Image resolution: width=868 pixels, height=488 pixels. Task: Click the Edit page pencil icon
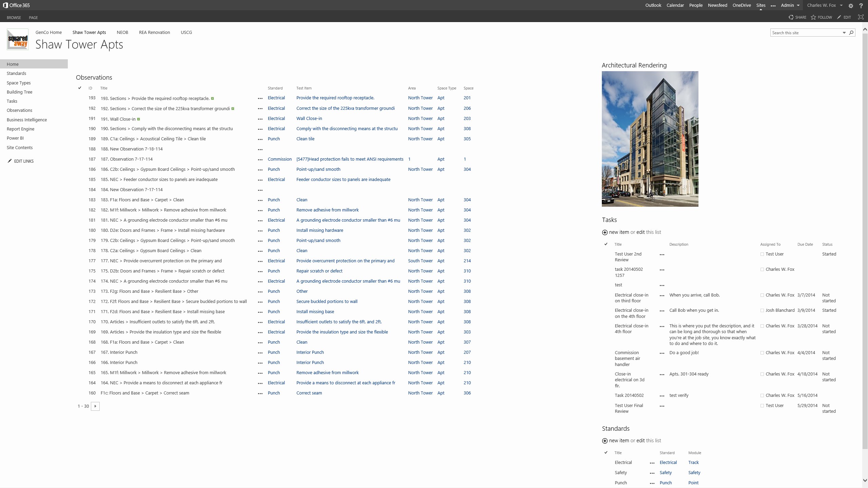839,17
